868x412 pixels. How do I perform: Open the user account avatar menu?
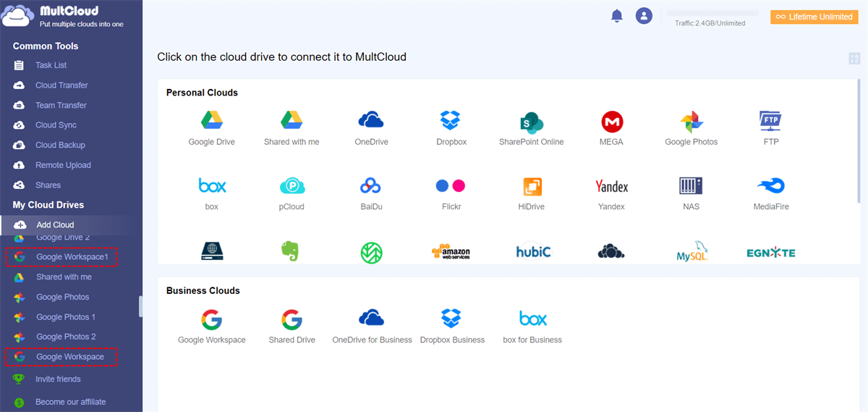[644, 15]
